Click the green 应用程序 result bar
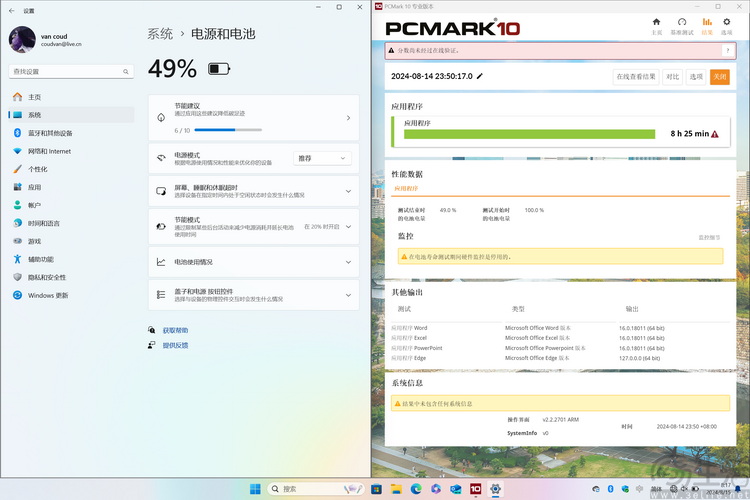 point(529,134)
